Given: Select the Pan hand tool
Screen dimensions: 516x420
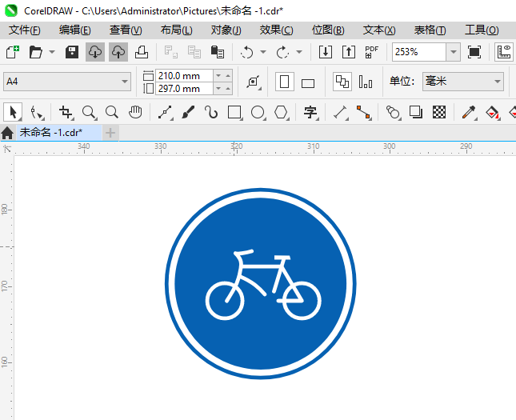Looking at the screenshot, I should pyautogui.click(x=135, y=113).
